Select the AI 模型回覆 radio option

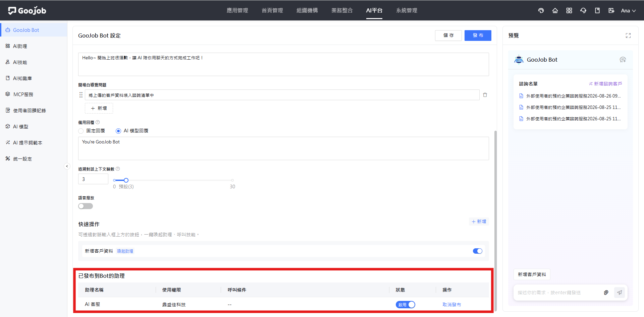pyautogui.click(x=118, y=131)
